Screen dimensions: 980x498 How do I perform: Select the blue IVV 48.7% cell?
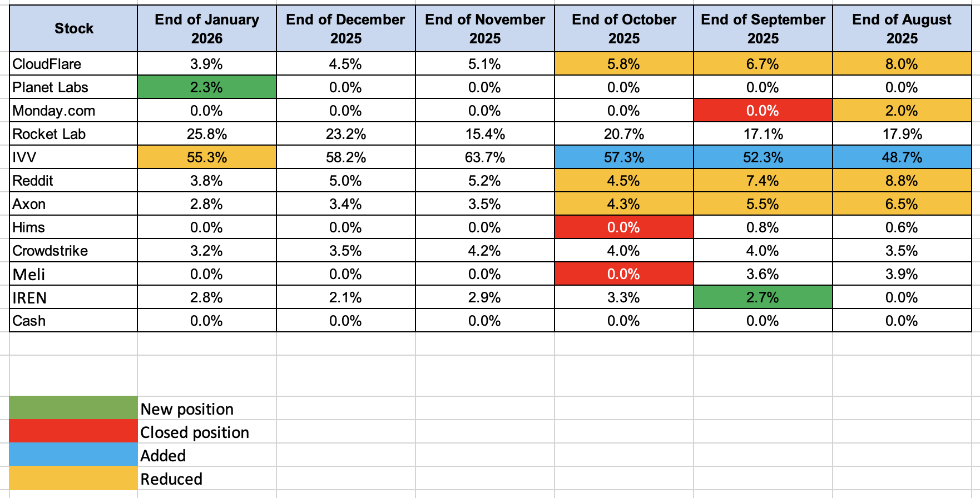pyautogui.click(x=902, y=157)
